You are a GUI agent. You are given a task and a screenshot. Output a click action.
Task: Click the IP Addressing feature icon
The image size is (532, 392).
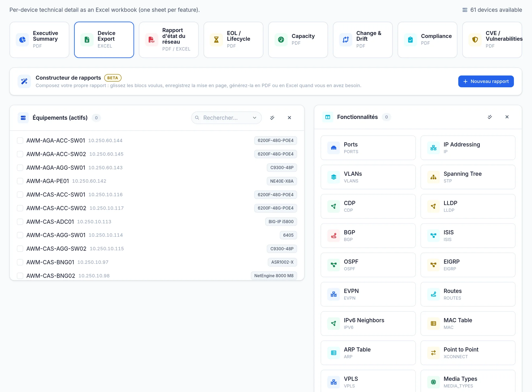(433, 148)
